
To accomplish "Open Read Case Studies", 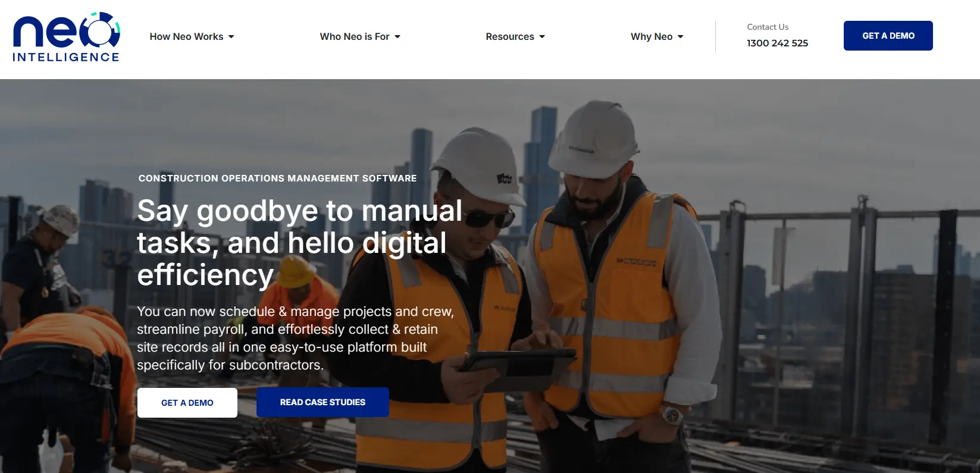I will (323, 402).
